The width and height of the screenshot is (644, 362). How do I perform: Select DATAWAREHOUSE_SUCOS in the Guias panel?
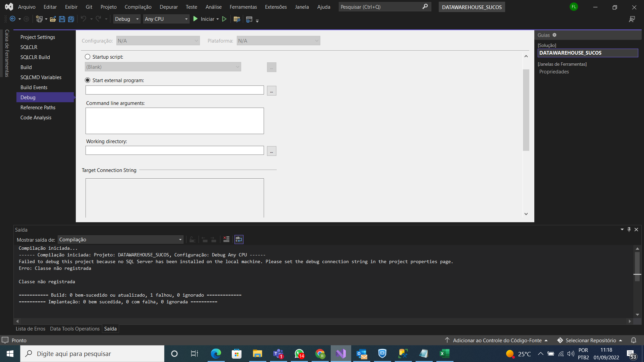coord(588,53)
